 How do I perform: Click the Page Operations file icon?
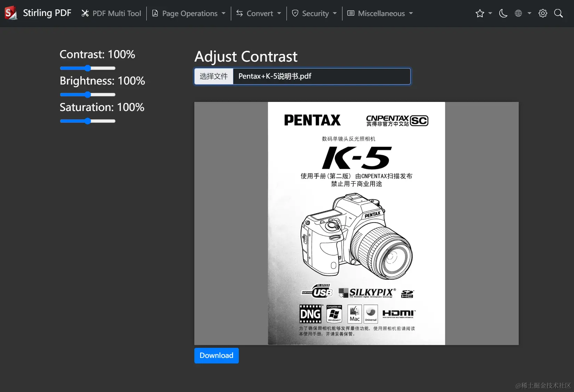click(x=155, y=13)
